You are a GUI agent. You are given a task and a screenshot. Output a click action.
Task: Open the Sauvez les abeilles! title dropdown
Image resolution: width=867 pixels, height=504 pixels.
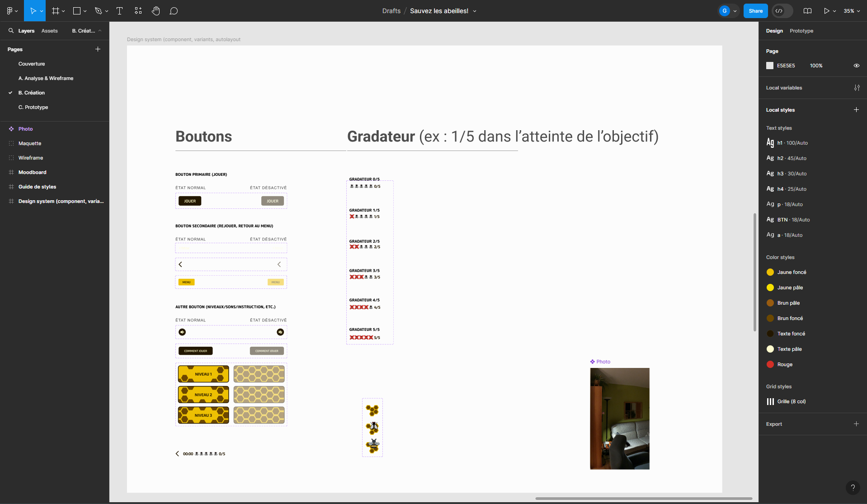coord(475,11)
